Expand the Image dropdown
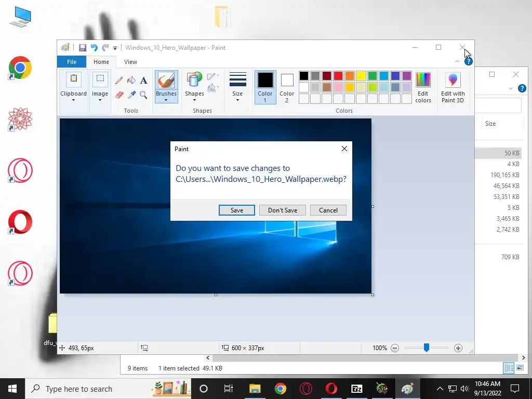The image size is (532, 399). pyautogui.click(x=100, y=100)
